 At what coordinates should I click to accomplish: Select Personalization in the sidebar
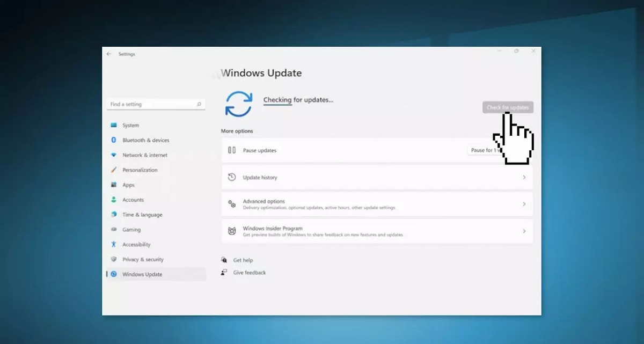point(156,170)
